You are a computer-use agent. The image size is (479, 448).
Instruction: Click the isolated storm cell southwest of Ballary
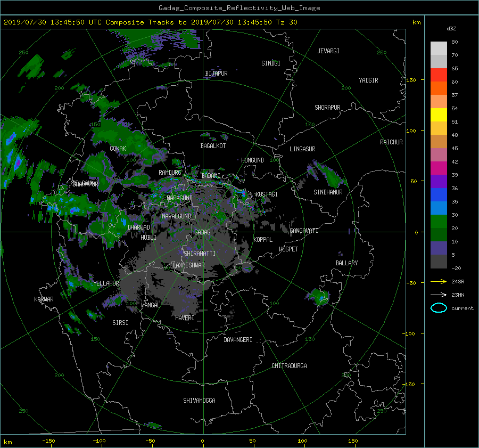pos(318,297)
